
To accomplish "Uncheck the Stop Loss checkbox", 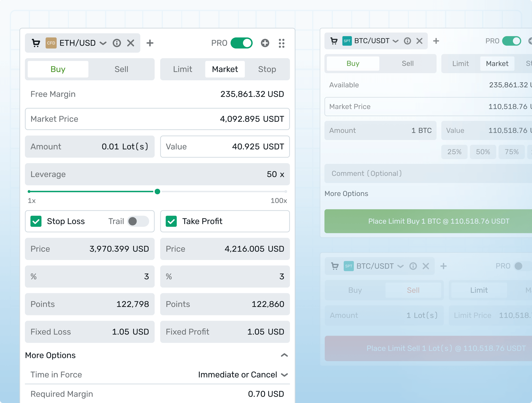I will point(36,221).
